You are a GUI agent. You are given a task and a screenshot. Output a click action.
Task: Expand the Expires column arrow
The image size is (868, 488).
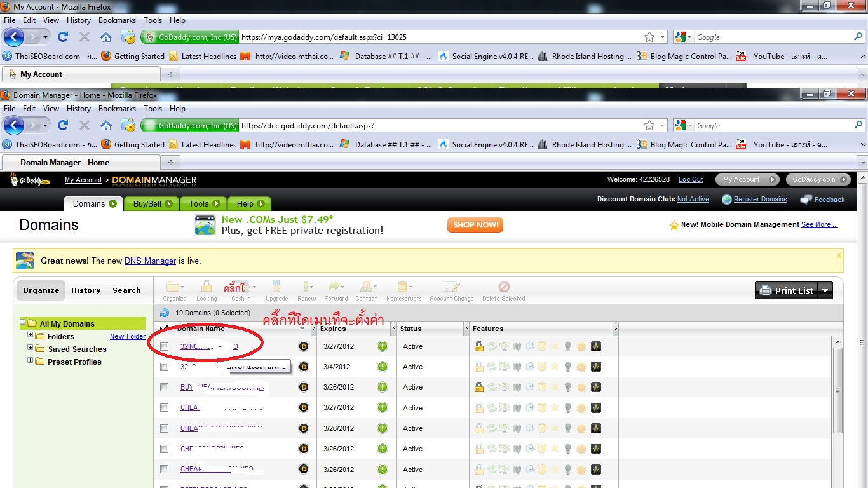click(x=393, y=329)
